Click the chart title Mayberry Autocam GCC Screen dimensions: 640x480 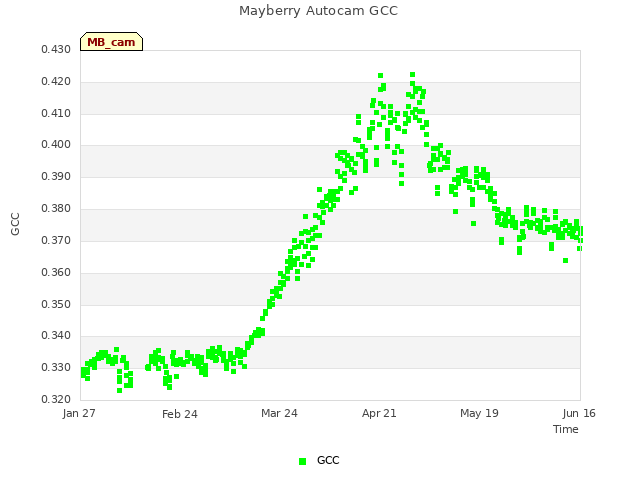click(318, 11)
